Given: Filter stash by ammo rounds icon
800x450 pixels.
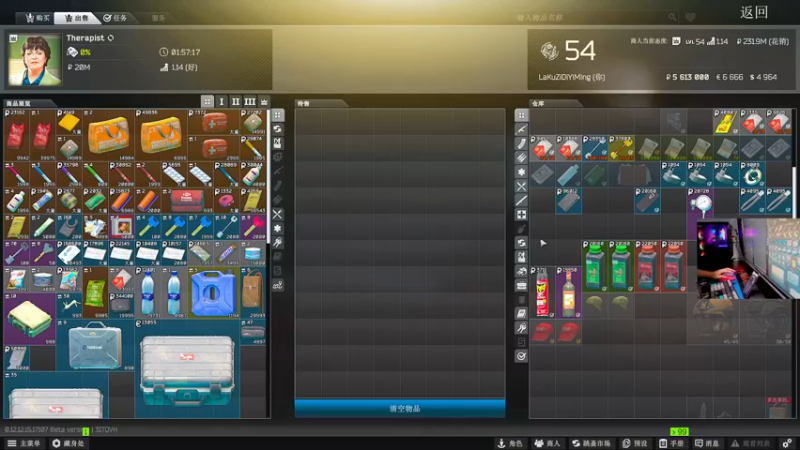Looking at the screenshot, I should tap(521, 158).
